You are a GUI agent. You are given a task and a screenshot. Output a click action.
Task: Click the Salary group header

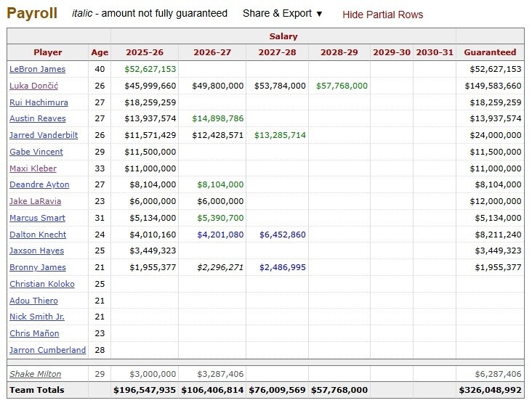[x=283, y=36]
